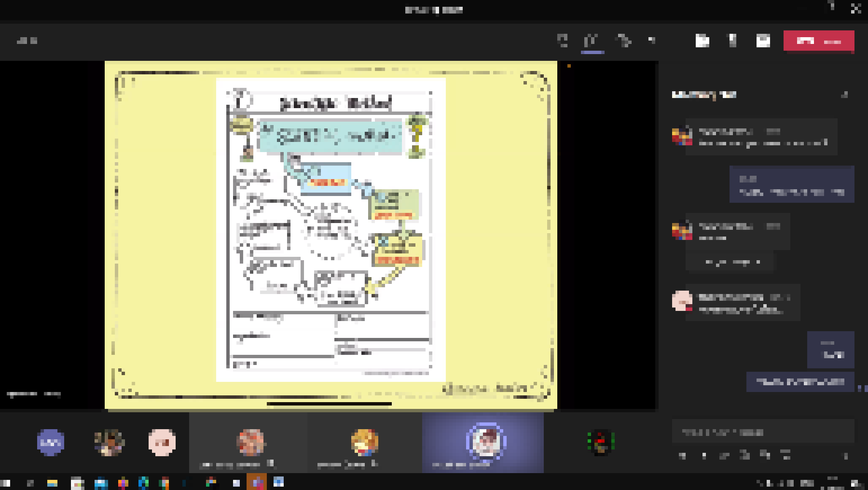Expand hidden system tray icons chevron
Viewport: 868px width, 490px height.
pos(759,483)
